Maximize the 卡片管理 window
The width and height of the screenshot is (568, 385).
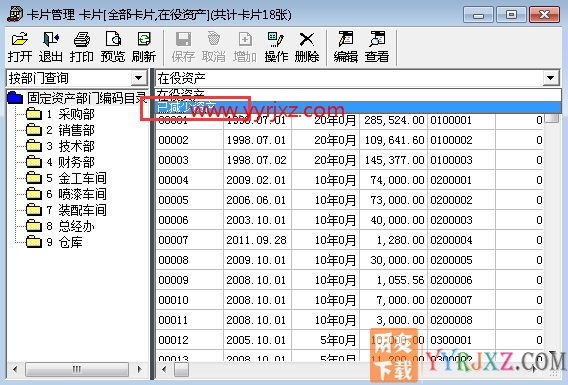click(x=511, y=15)
